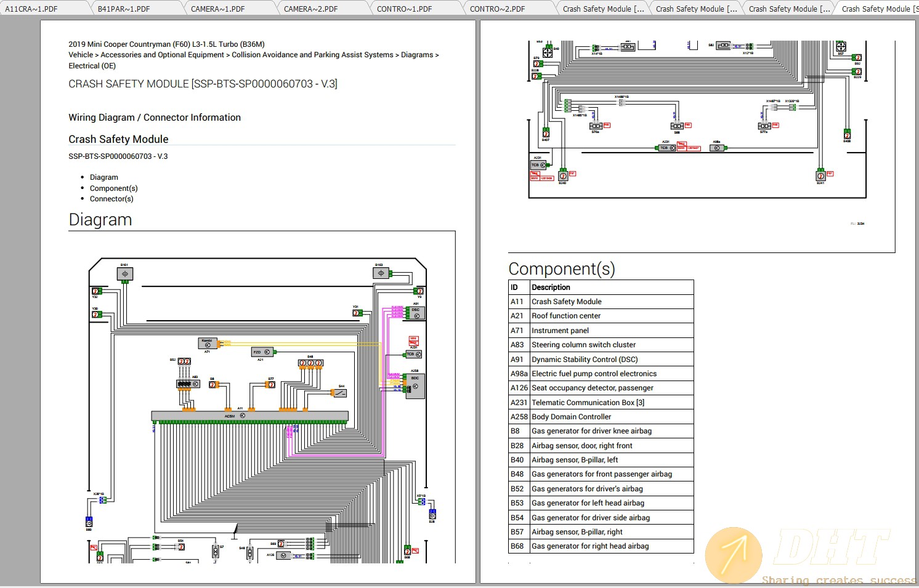919x588 pixels.
Task: Switch to the CAMERA~2.PDF tab
Action: (x=310, y=9)
